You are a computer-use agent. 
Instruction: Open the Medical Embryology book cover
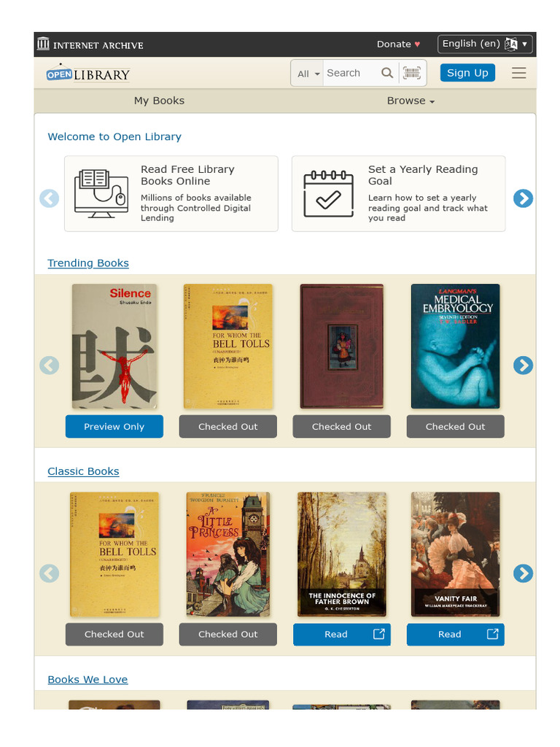pos(455,346)
